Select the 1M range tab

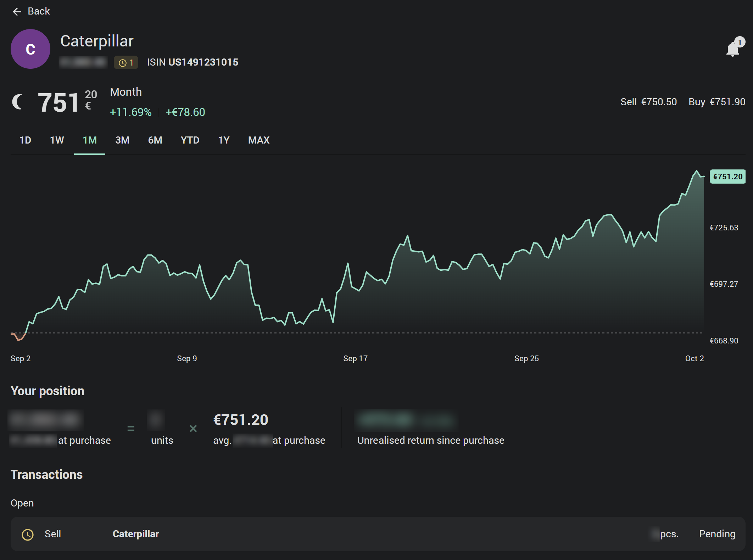[90, 140]
